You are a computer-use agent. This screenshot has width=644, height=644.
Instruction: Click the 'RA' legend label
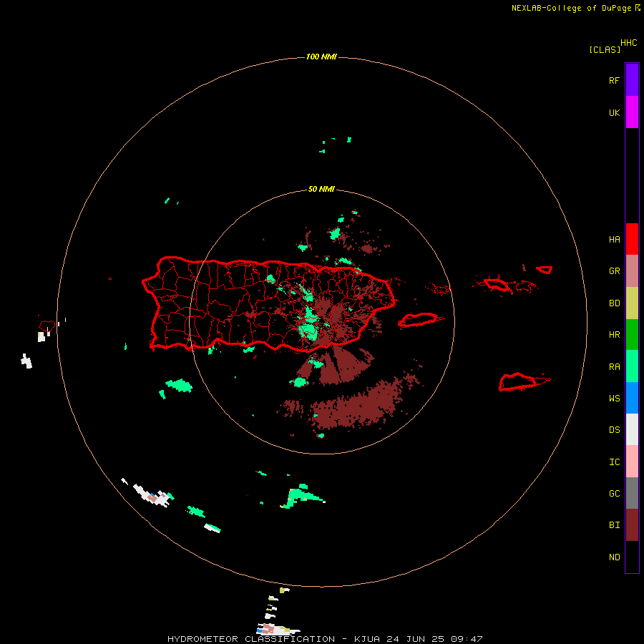[614, 367]
